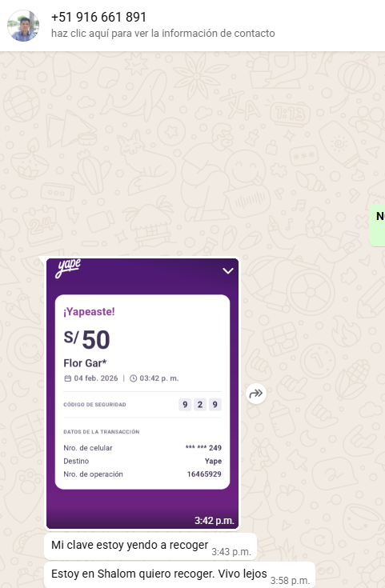Click the phone number +51 916 661 891 header
The image size is (385, 588).
pos(98,17)
